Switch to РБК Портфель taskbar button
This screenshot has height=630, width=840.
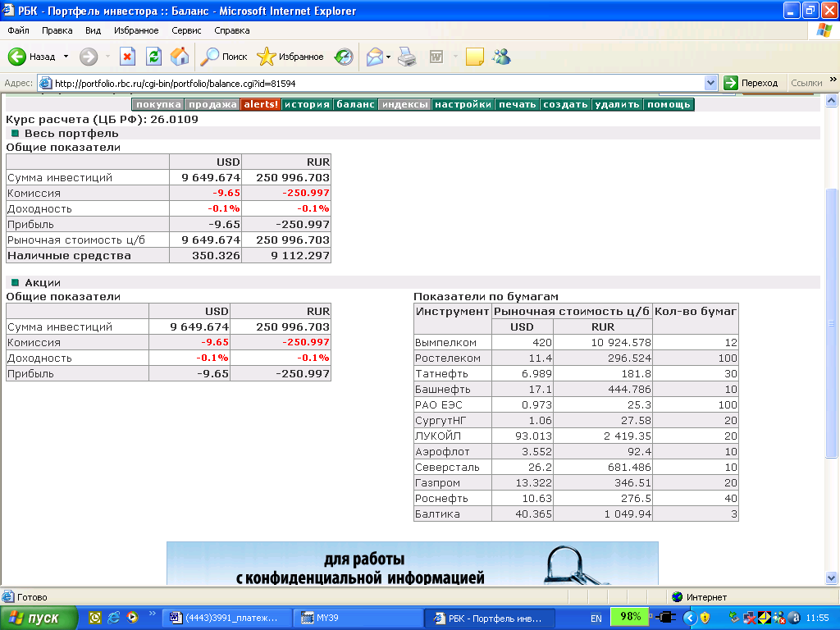click(490, 619)
